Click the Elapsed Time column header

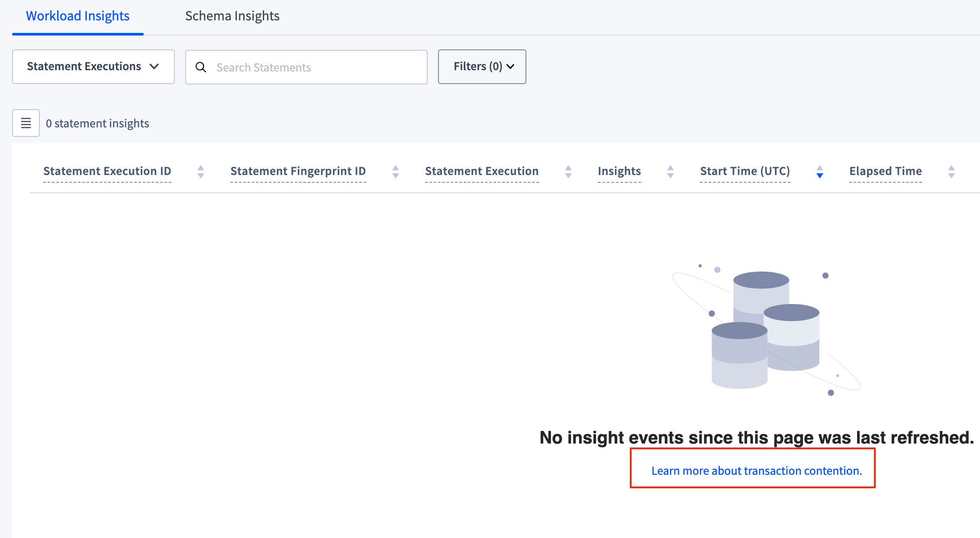click(885, 171)
